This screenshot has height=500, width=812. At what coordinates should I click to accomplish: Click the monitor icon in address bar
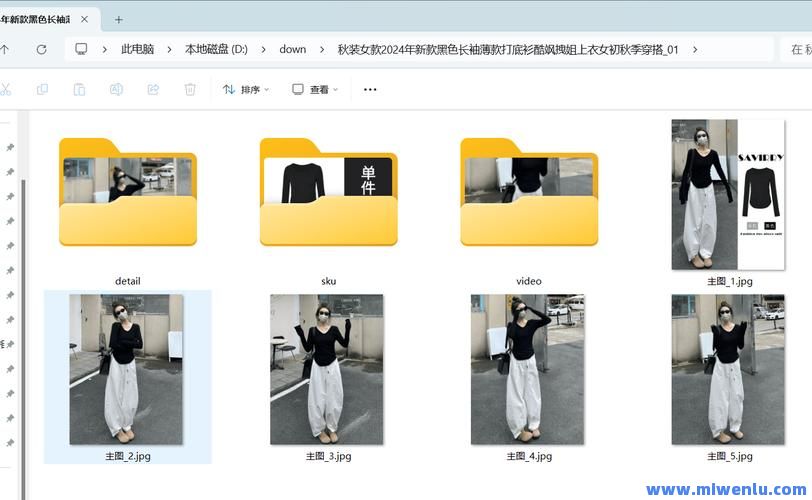pos(81,49)
